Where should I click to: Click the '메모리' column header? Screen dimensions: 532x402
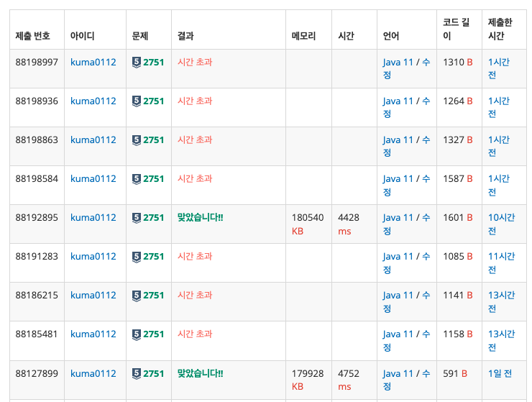coord(303,36)
